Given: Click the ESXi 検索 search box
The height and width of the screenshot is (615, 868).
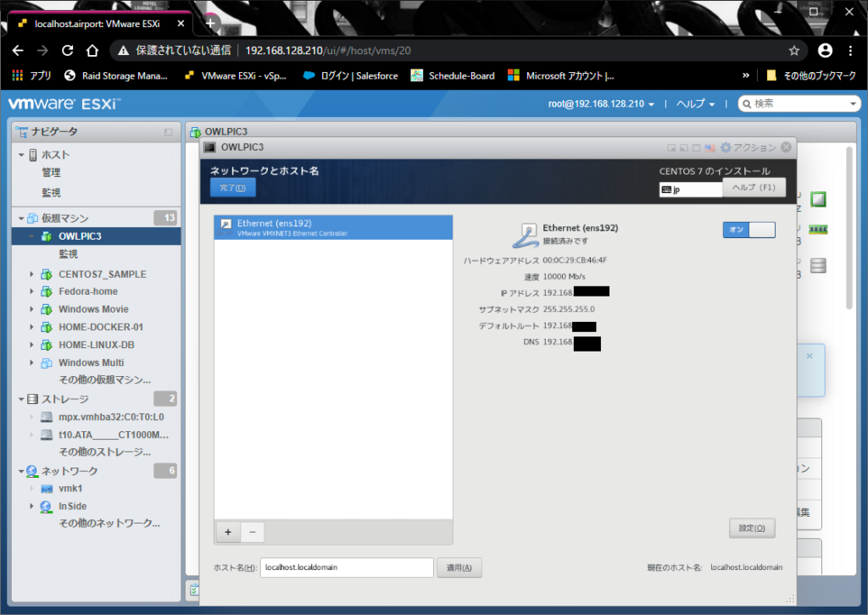Looking at the screenshot, I should (798, 103).
